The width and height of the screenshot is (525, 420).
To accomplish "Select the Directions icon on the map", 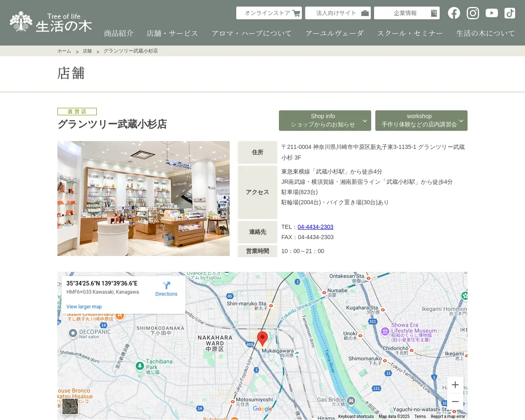I will [166, 285].
